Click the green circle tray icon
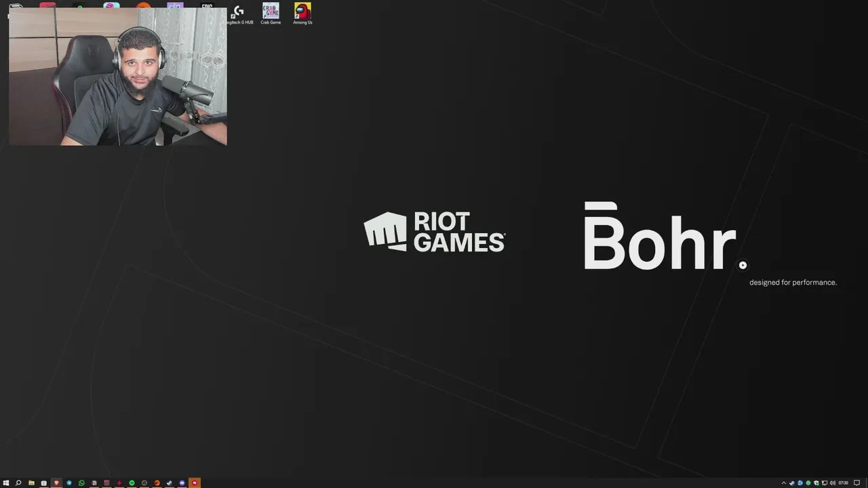This screenshot has width=868, height=488. click(x=808, y=483)
